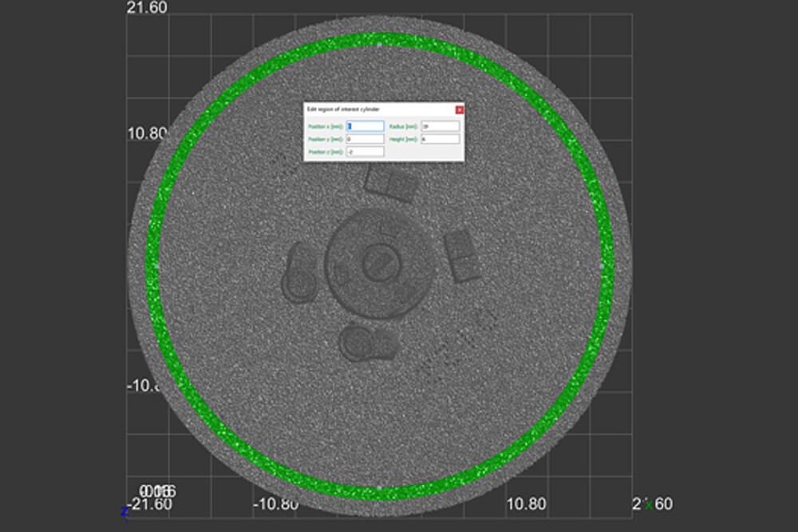Close the Edit region of interest dialog
The width and height of the screenshot is (798, 532).
459,109
